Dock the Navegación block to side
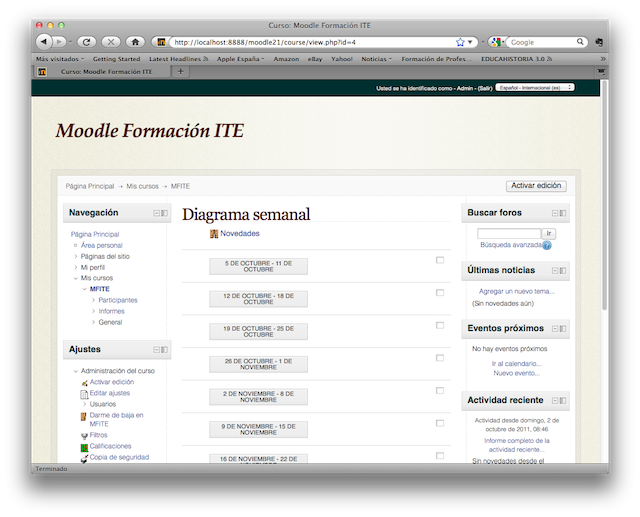This screenshot has width=640, height=517. click(x=165, y=213)
